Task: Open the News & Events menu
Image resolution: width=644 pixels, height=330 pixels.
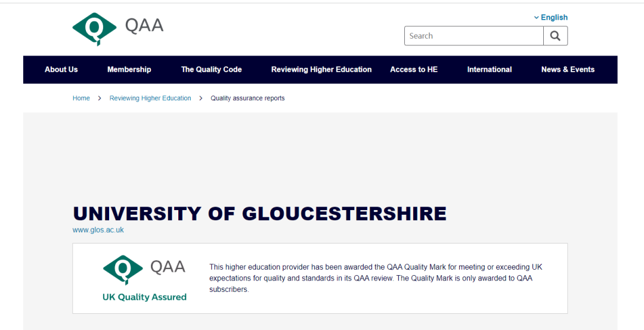Action: tap(568, 69)
